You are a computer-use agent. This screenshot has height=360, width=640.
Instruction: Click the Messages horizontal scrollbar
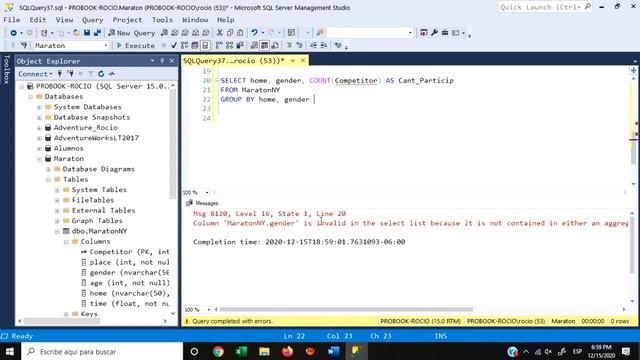pos(346,309)
